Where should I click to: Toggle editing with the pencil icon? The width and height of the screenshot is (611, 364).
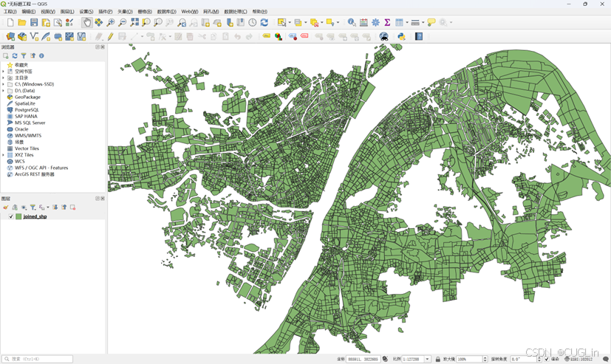[x=111, y=37]
